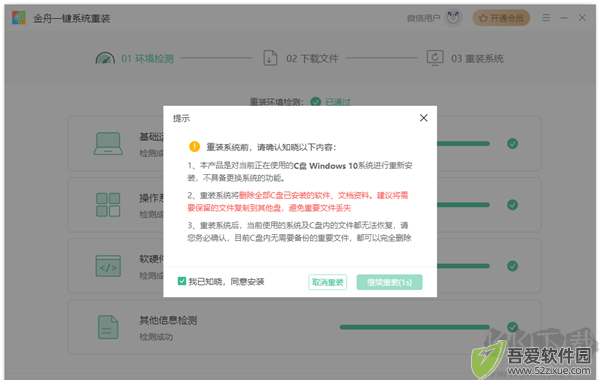Click the green 已通过 status checkmark
The height and width of the screenshot is (380, 600).
tap(316, 102)
